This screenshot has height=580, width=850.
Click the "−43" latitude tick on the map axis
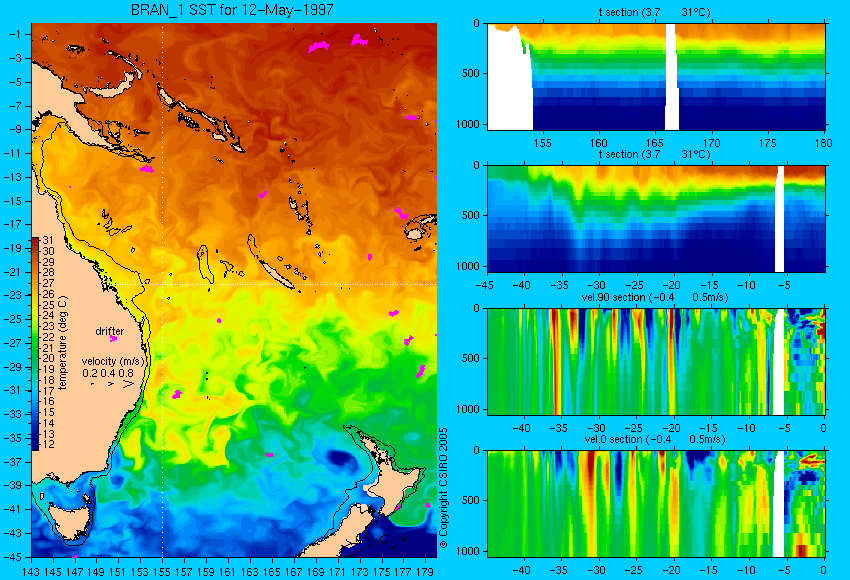[13, 533]
